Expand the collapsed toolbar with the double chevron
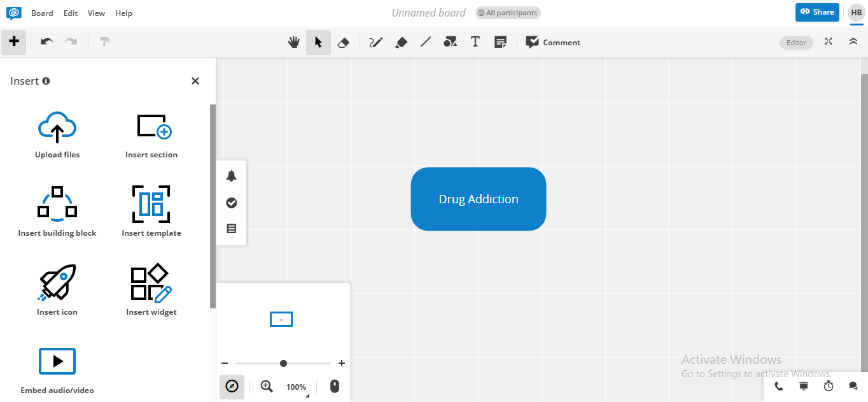Screen dimensions: 868x402 (853, 41)
